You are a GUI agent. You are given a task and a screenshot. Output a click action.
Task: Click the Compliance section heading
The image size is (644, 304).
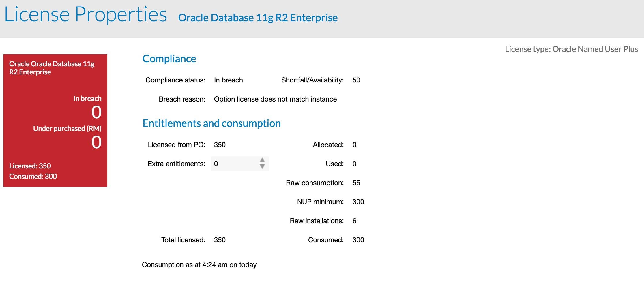169,59
